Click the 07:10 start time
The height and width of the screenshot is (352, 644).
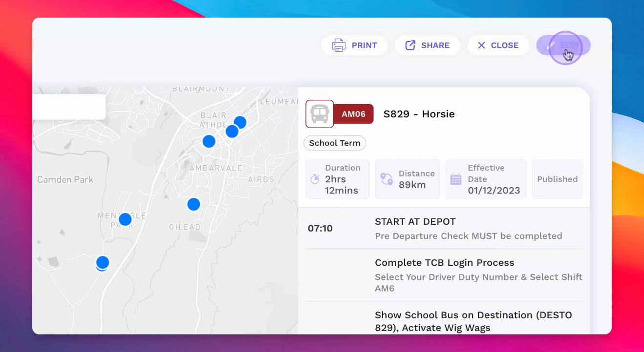pyautogui.click(x=320, y=228)
